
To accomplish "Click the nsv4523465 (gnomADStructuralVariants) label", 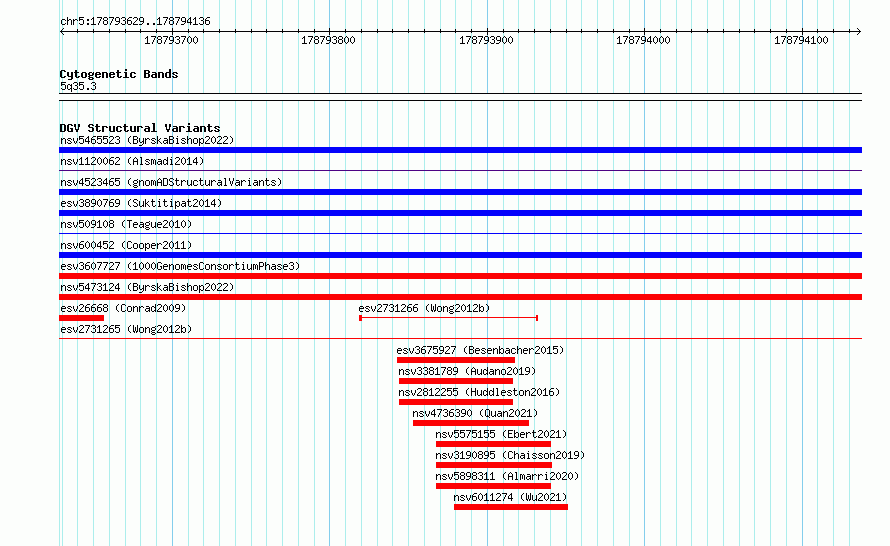I will tap(171, 182).
